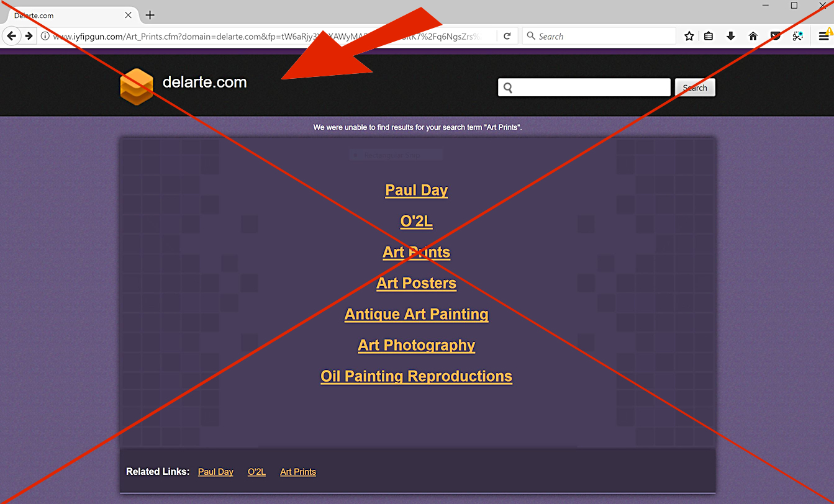Open the site information icon in address bar
Viewport: 834px width, 504px height.
tap(45, 37)
